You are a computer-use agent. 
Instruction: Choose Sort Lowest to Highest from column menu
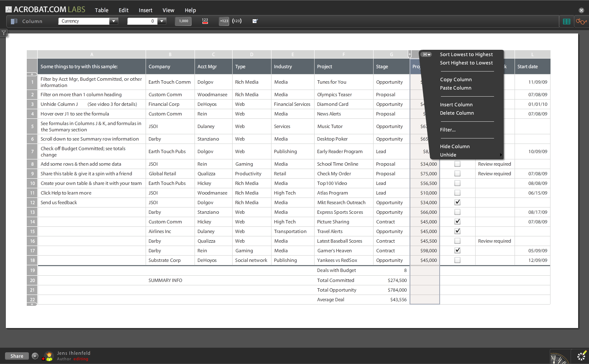click(x=466, y=54)
